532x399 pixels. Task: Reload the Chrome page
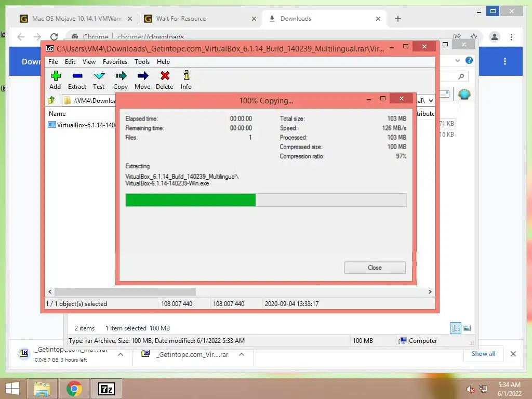click(x=54, y=37)
